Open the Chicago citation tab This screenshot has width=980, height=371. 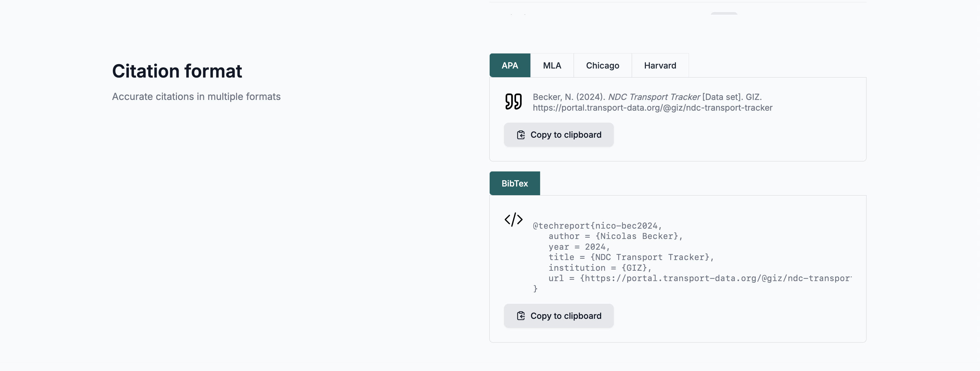coord(602,66)
